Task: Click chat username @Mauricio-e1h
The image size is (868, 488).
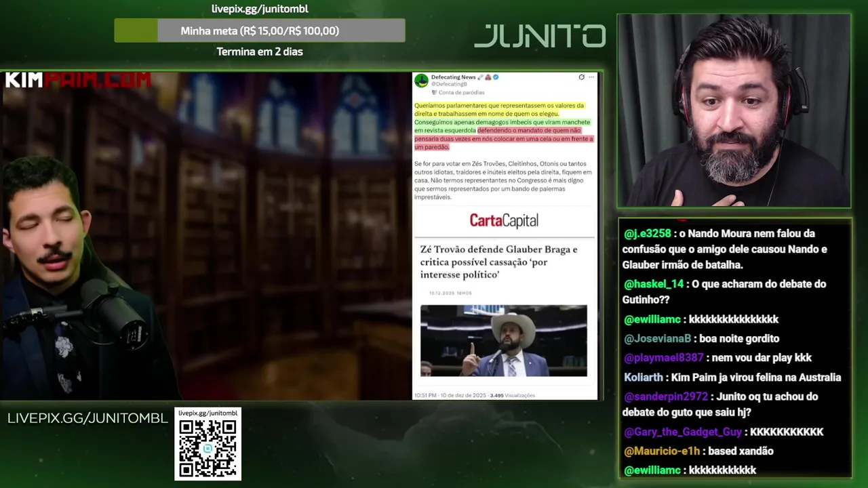Action: click(x=661, y=451)
